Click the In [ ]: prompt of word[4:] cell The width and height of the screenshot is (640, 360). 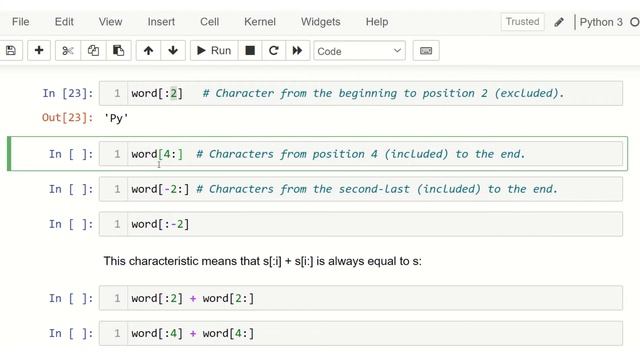click(x=71, y=154)
